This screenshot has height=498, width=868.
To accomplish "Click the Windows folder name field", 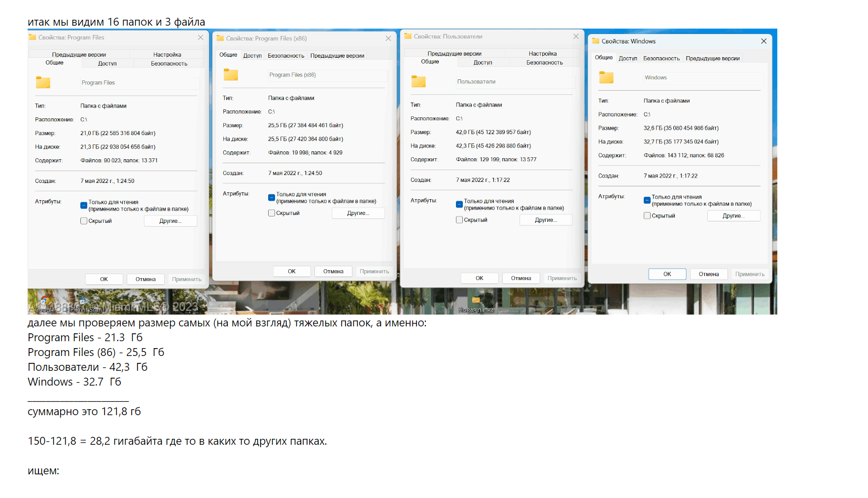I will click(x=703, y=78).
